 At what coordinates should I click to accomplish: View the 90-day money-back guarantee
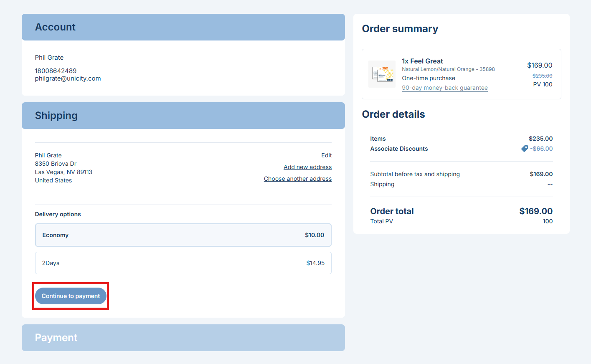point(444,88)
